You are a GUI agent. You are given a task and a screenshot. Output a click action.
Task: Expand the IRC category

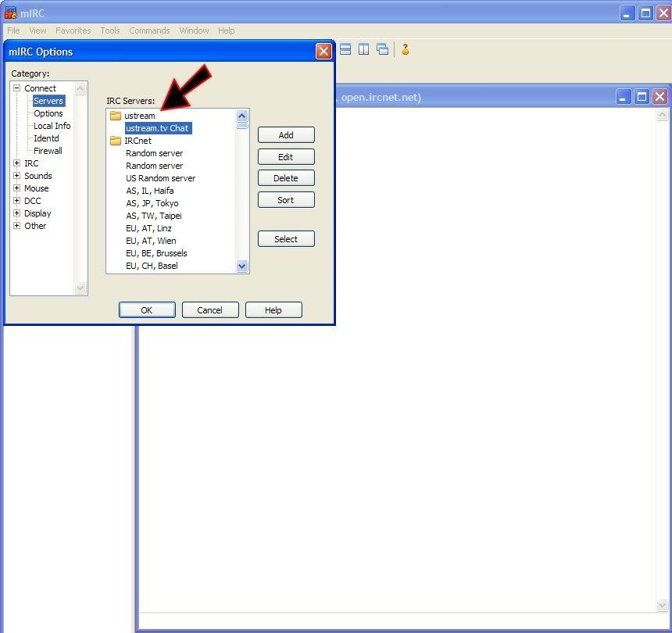[16, 163]
